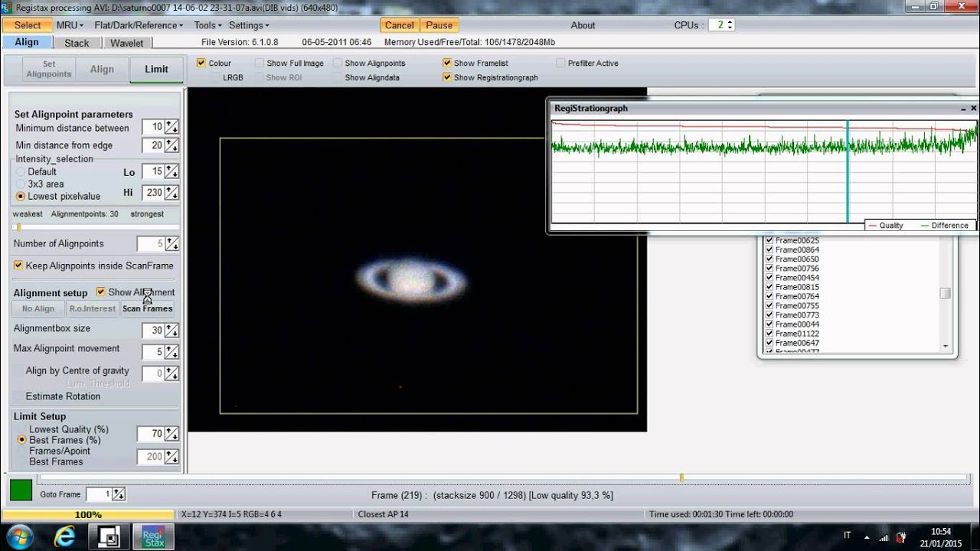Click the Min distance from edge stepper
Viewport: 980px width, 551px height.
click(172, 145)
